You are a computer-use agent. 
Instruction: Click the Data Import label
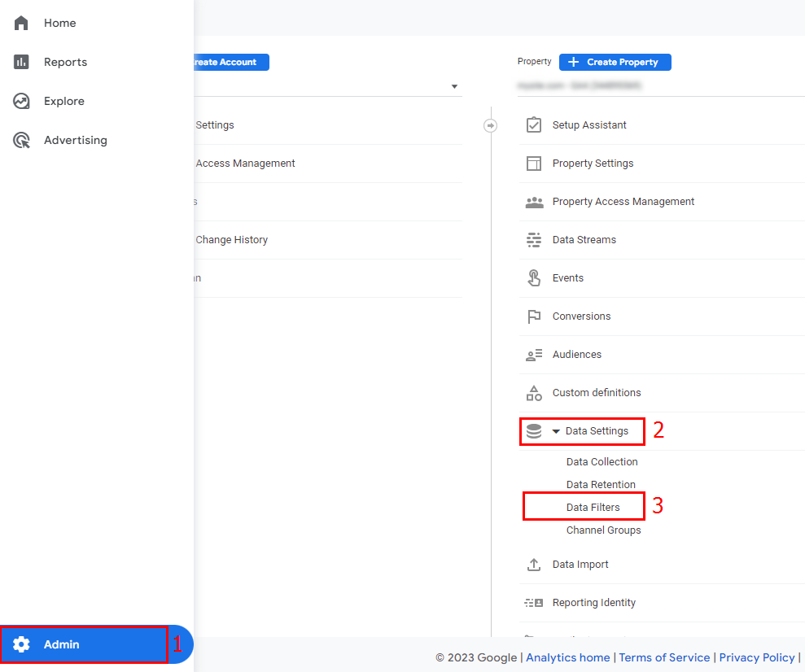(580, 565)
